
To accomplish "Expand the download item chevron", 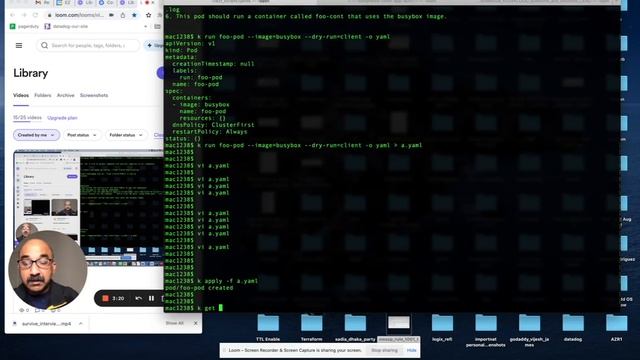I will coord(81,323).
